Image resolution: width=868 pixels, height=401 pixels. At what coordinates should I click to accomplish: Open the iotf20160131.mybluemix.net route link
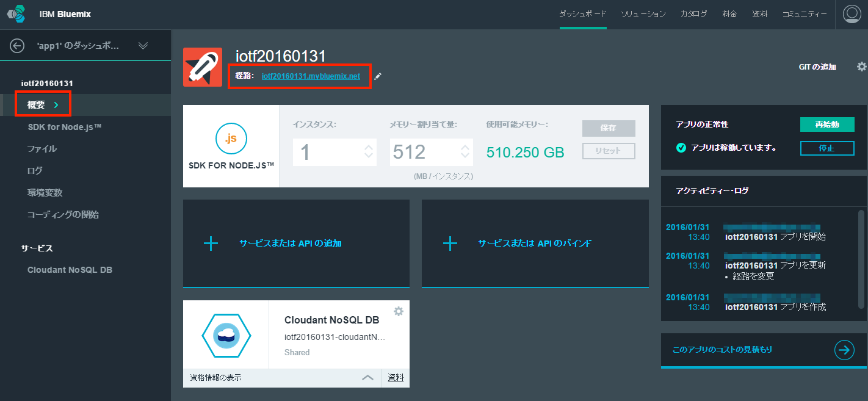311,76
